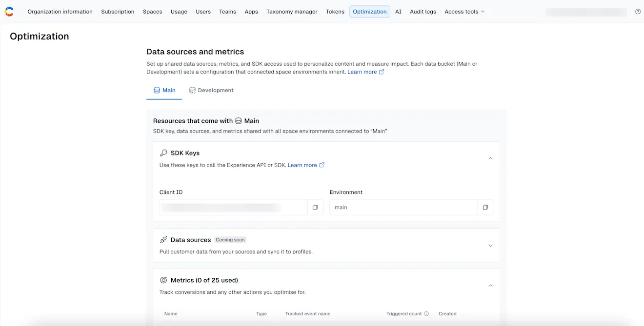Open the Tokens page
Viewport: 644px width, 326px height.
click(x=335, y=12)
